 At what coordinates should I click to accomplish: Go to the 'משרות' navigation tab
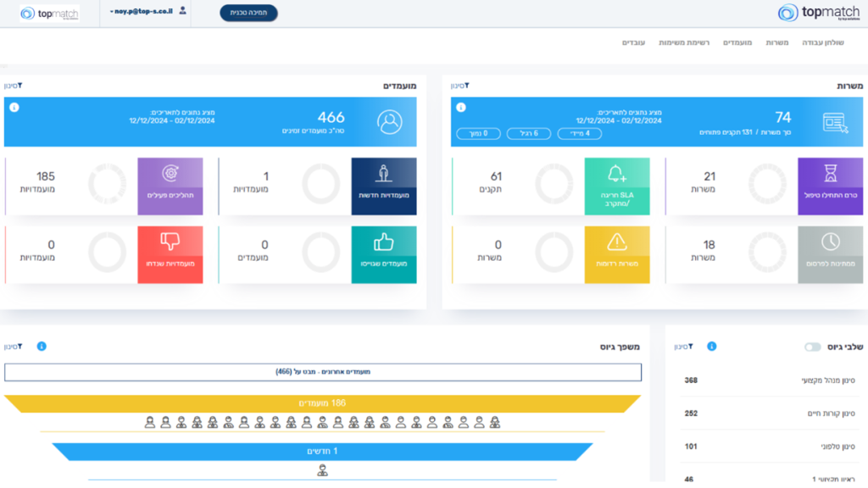click(776, 42)
